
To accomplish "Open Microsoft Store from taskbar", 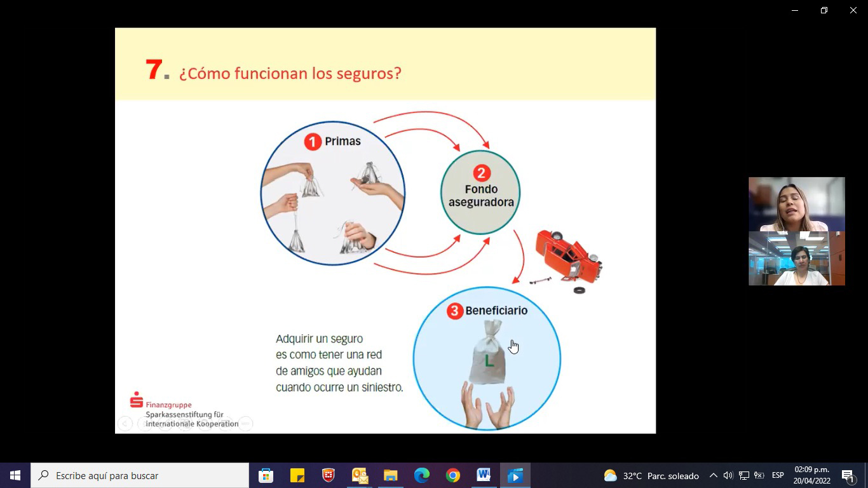I will (x=266, y=475).
